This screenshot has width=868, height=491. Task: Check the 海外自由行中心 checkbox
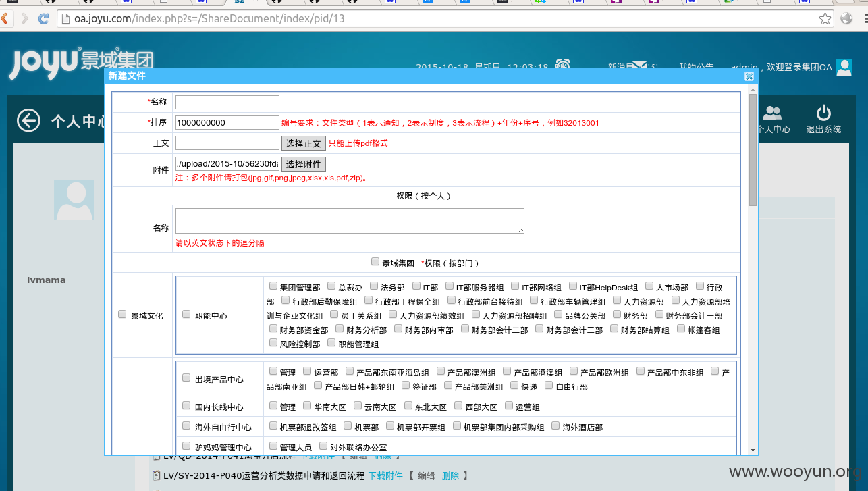(x=186, y=425)
